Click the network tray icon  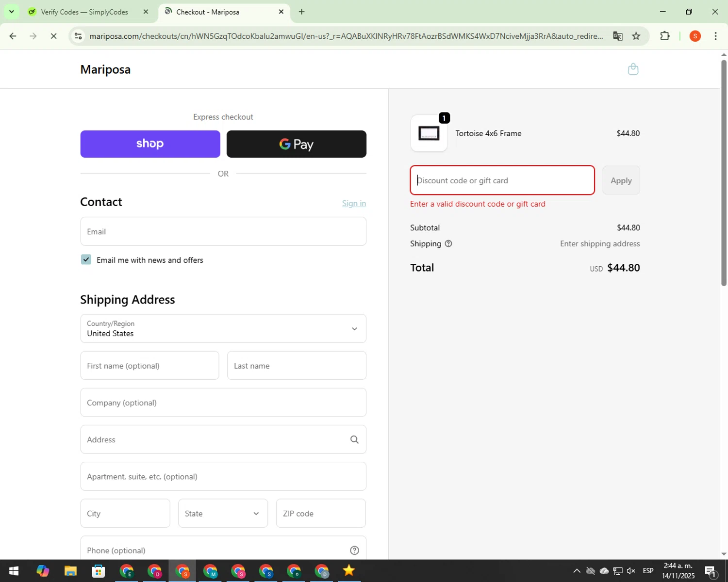pos(617,571)
